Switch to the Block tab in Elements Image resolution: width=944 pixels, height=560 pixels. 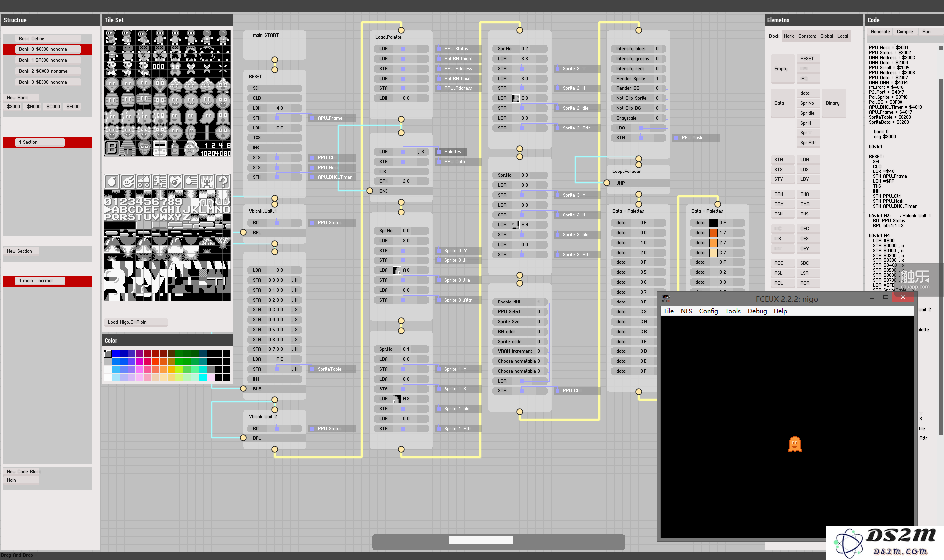pyautogui.click(x=774, y=36)
